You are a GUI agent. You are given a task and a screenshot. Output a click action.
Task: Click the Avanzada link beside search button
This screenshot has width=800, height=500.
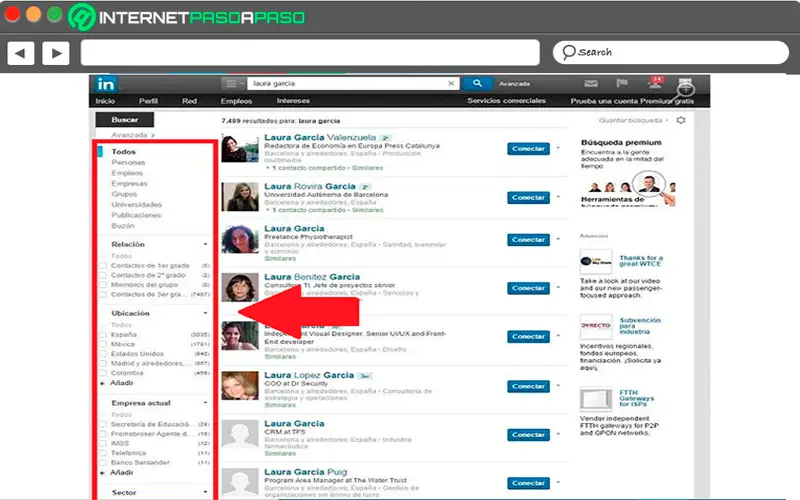click(514, 84)
